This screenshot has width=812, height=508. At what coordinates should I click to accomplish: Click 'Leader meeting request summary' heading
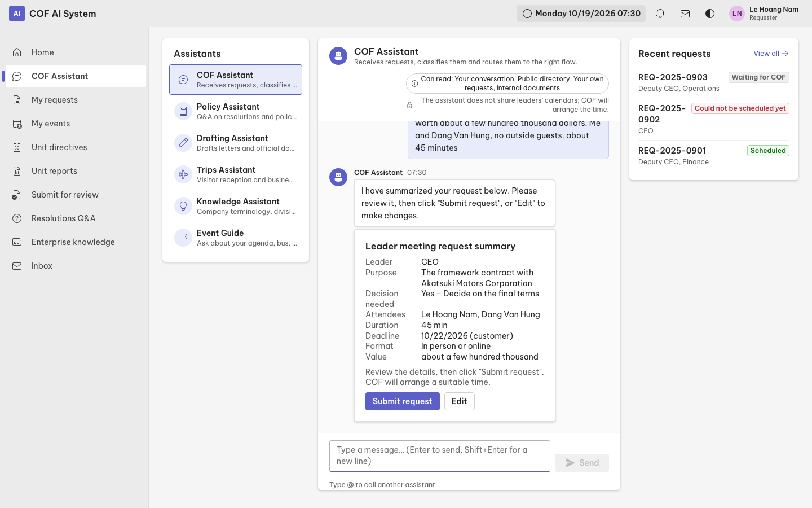pyautogui.click(x=440, y=246)
